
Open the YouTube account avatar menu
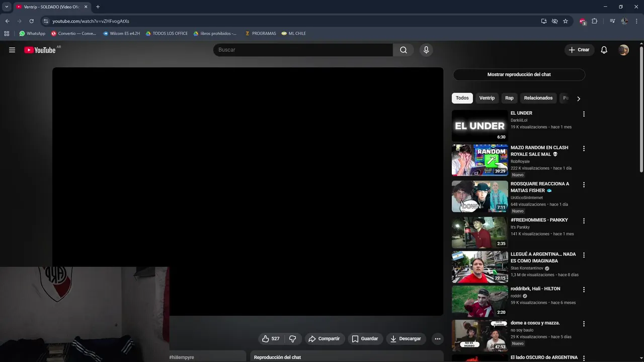[624, 50]
